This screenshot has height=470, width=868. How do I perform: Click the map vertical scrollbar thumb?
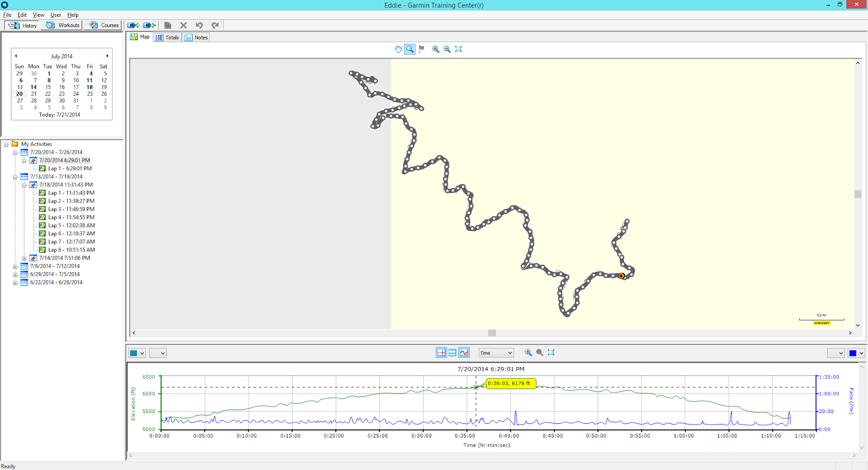point(858,194)
